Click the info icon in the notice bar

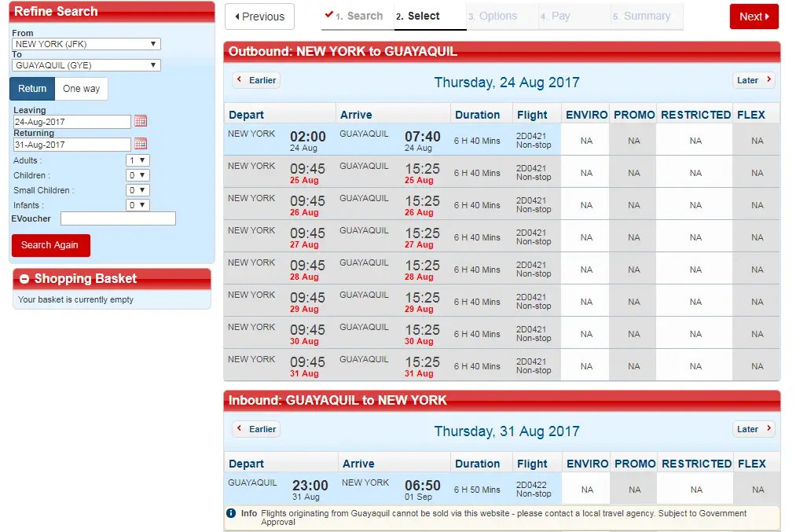pos(231,513)
